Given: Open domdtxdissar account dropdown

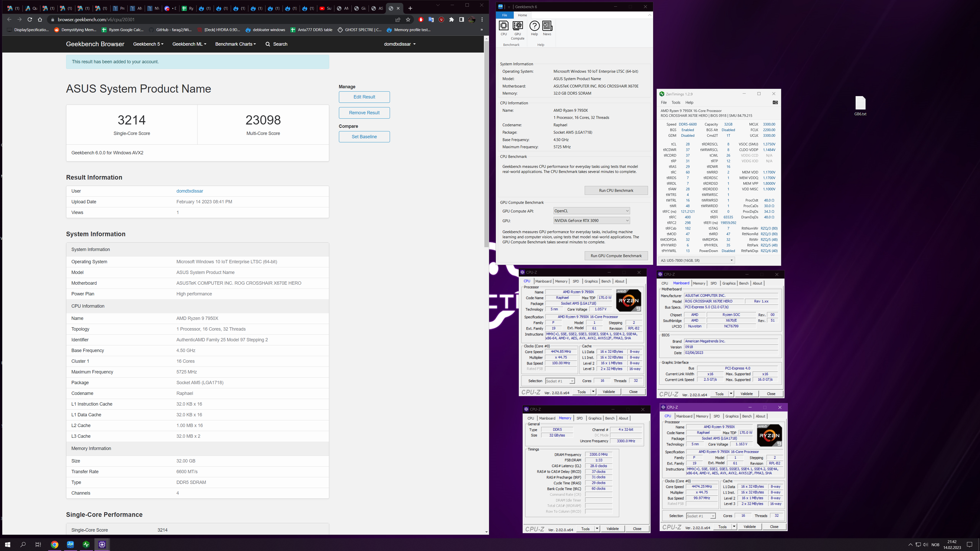Looking at the screenshot, I should (x=400, y=44).
